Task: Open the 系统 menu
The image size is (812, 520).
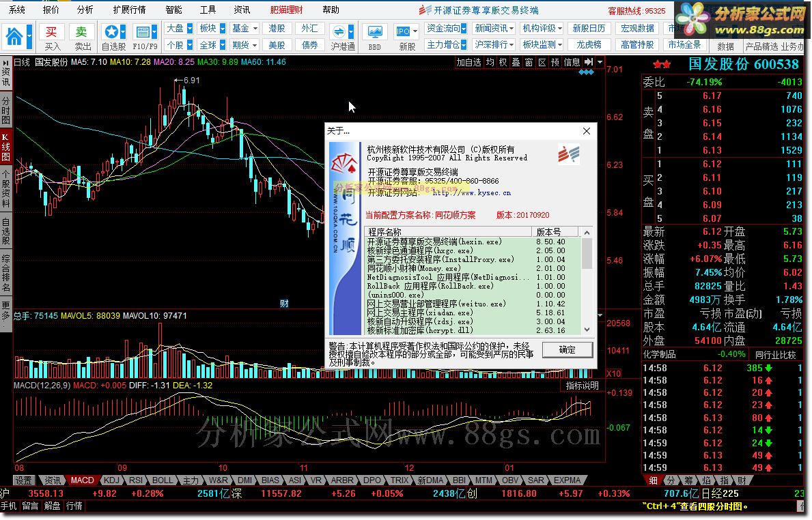Action: (16, 10)
